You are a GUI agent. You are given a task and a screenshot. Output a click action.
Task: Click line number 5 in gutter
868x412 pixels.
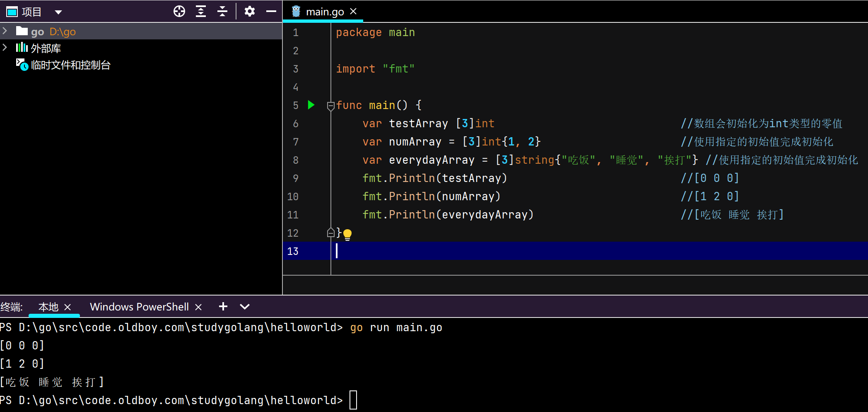(x=296, y=105)
